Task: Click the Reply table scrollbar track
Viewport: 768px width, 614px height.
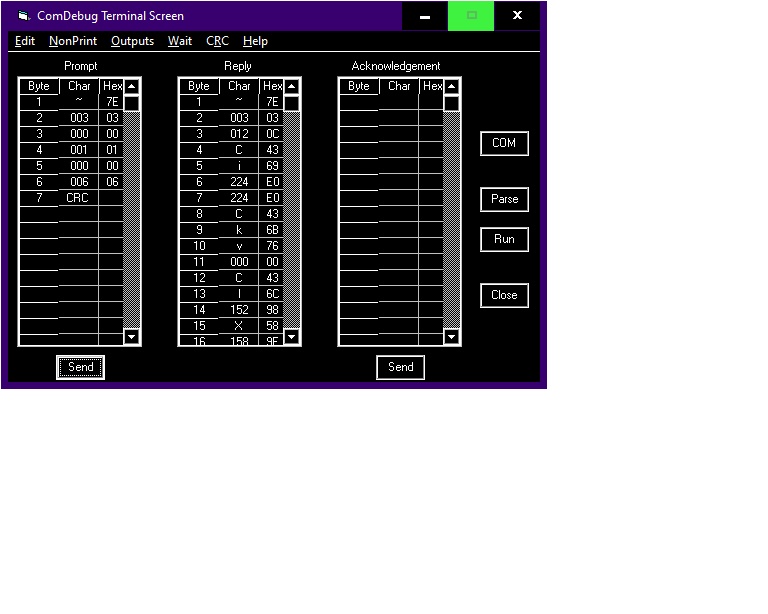Action: click(292, 220)
